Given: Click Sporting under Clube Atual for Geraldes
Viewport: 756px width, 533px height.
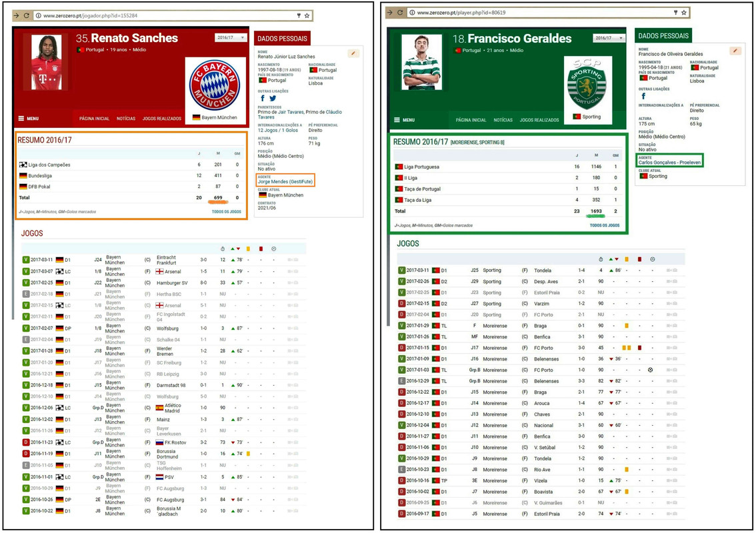Looking at the screenshot, I should pos(658,177).
